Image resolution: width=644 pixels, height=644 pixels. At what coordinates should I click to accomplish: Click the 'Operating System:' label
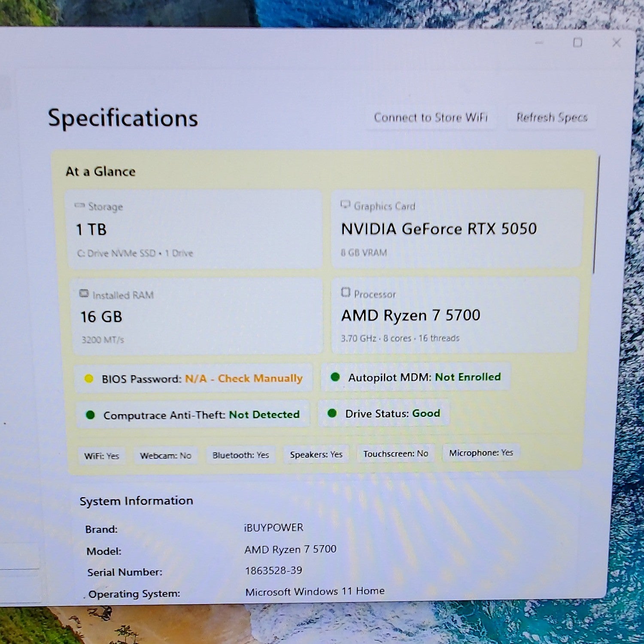[x=134, y=594]
